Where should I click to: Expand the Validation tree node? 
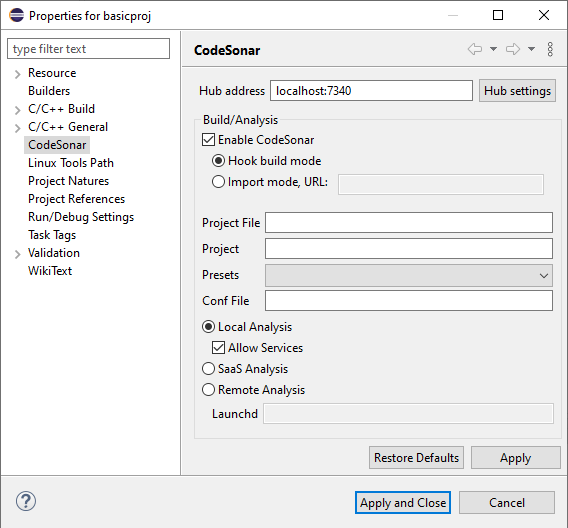click(x=17, y=254)
